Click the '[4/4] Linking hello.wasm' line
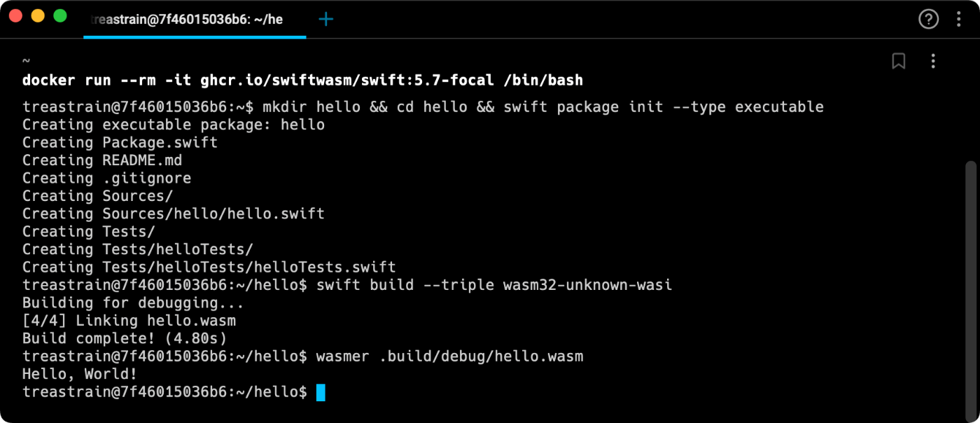 (129, 321)
